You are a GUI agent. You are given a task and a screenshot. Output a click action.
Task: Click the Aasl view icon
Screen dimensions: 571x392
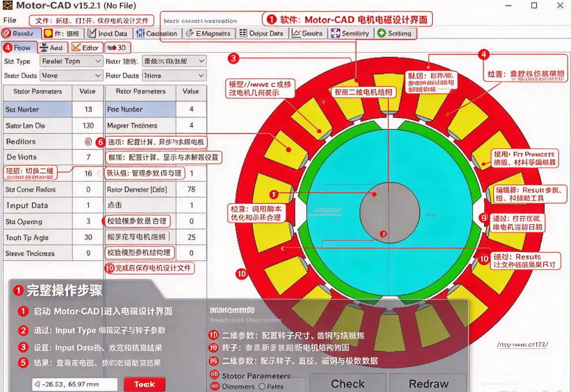tap(44, 48)
